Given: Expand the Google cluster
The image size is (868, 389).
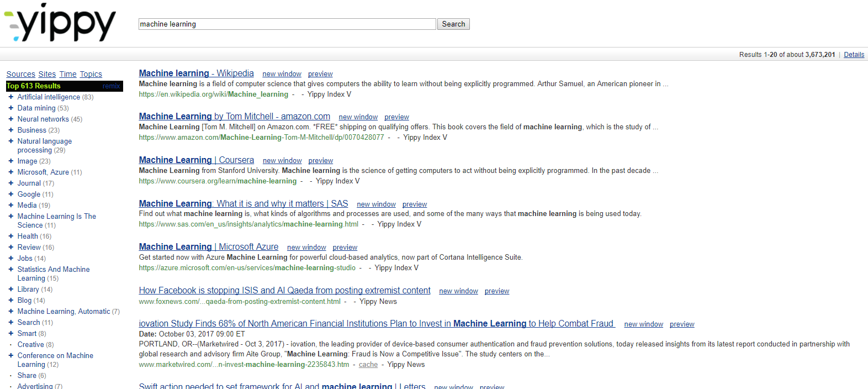Looking at the screenshot, I should point(10,194).
